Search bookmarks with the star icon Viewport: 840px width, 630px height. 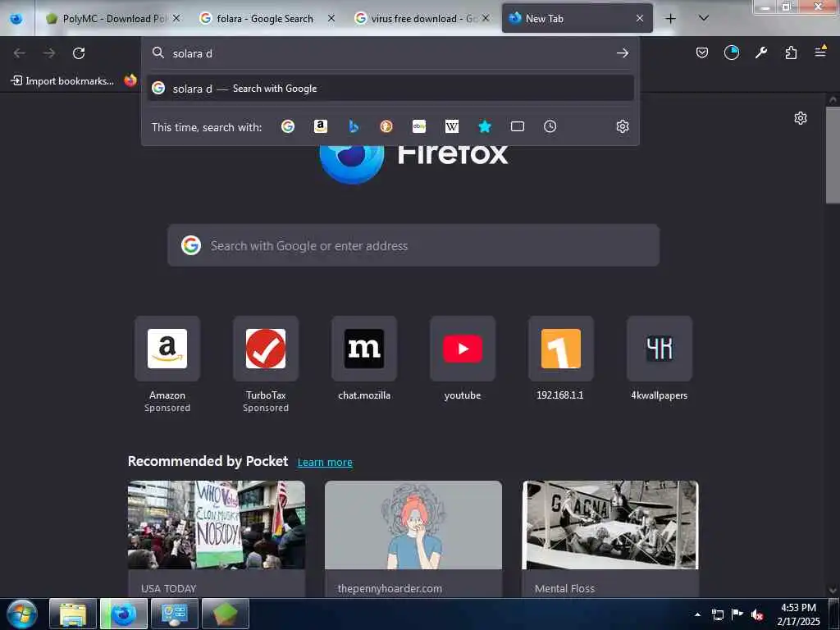485,126
